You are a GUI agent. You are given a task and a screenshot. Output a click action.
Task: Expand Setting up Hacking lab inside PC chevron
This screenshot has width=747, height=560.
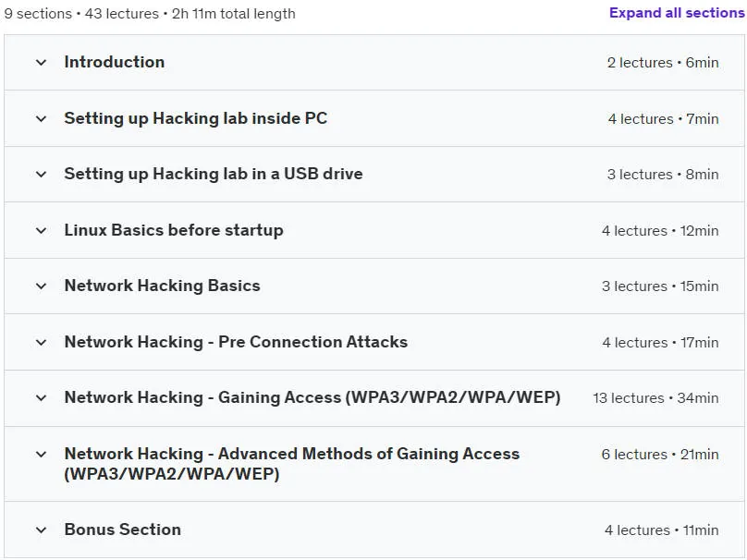click(42, 118)
